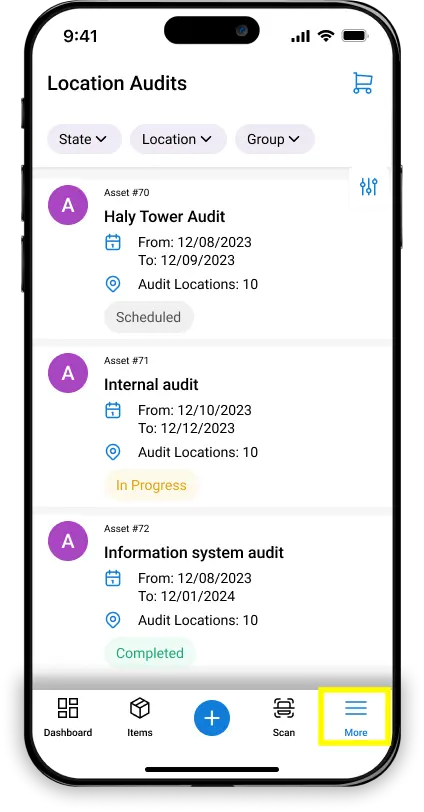Screen dimensions: 424x812
Task: Click location pin in Internal audit
Action: tap(113, 452)
